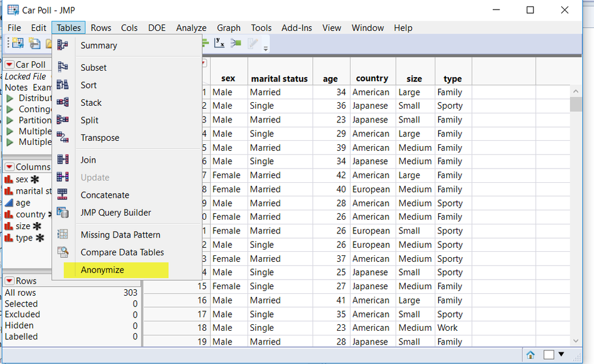Click age value 42 in row 7

(341, 175)
